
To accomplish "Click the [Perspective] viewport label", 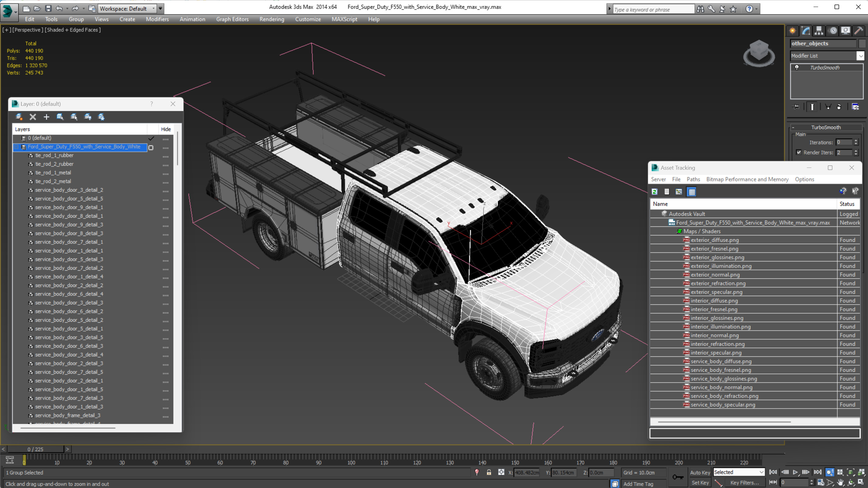I will pyautogui.click(x=28, y=29).
